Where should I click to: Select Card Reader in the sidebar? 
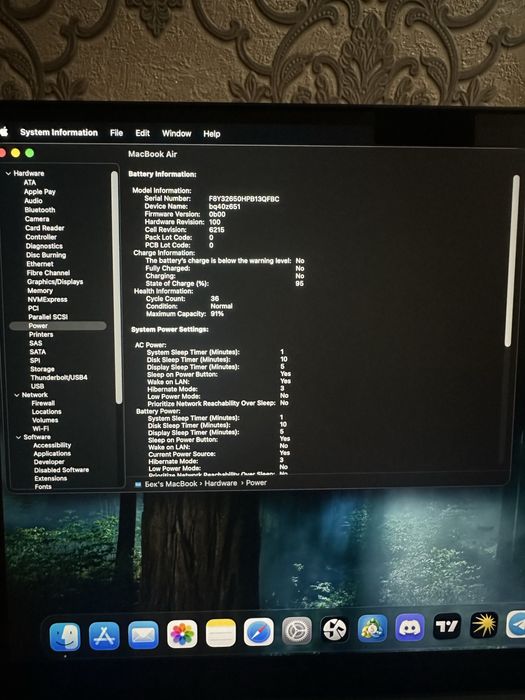(x=45, y=228)
